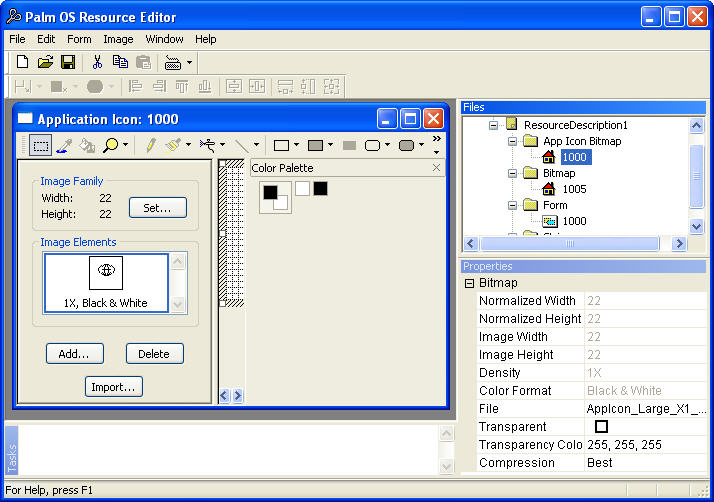Create a new file with New icon
The image size is (714, 502).
tap(22, 62)
